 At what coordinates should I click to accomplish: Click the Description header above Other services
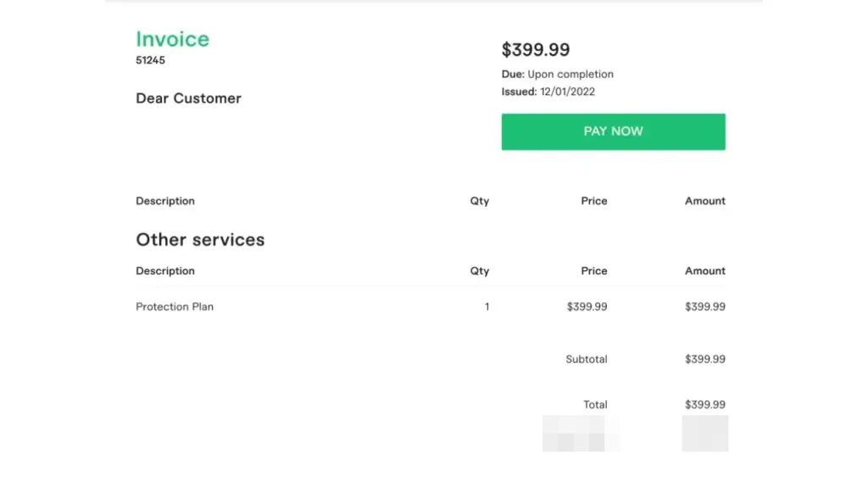(x=165, y=201)
